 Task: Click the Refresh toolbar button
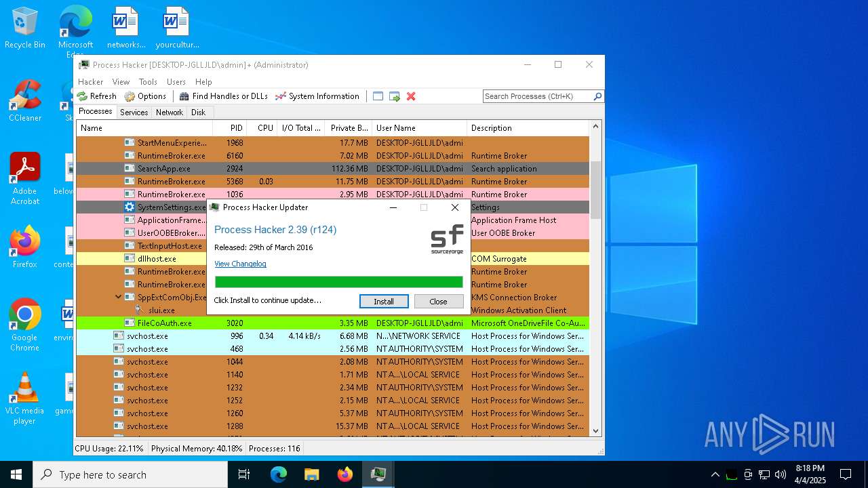(x=97, y=96)
